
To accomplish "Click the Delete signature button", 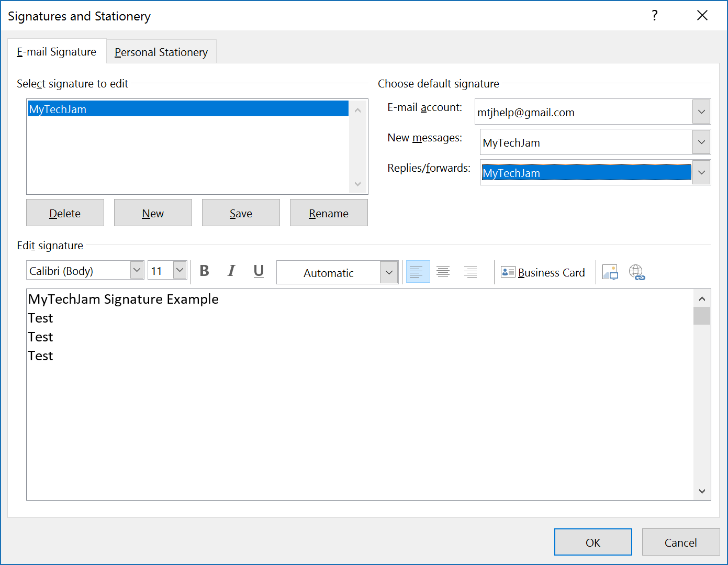I will [x=65, y=213].
